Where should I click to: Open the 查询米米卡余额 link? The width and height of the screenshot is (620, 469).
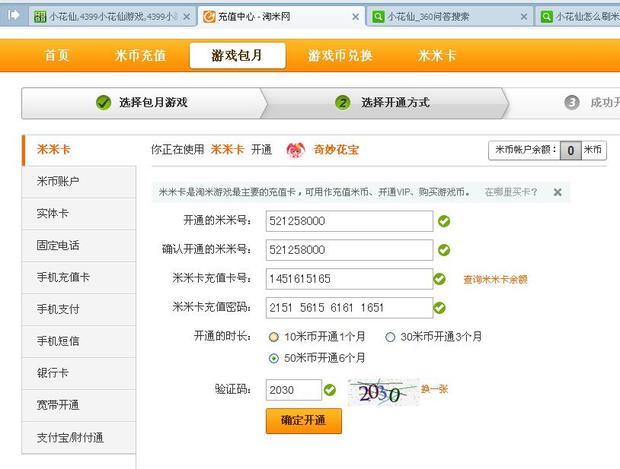pos(495,280)
